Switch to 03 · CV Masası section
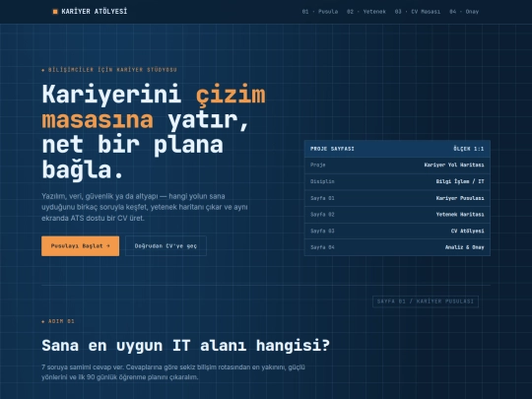Viewport: 532px width, 399px height. tap(418, 12)
